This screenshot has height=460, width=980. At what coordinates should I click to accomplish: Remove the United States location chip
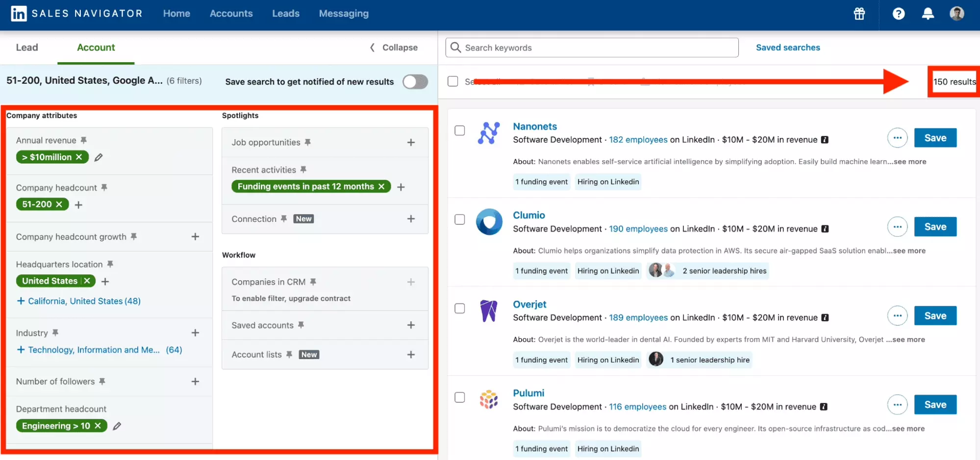87,281
